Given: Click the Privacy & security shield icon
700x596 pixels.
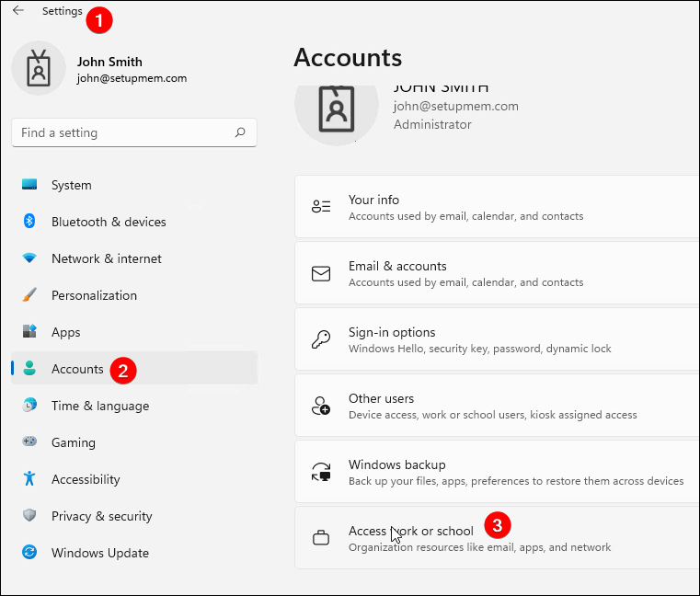Looking at the screenshot, I should [29, 515].
